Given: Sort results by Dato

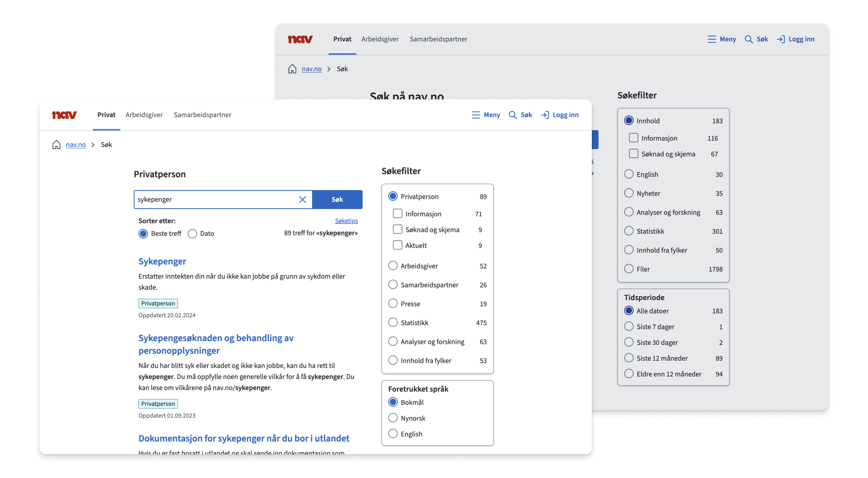Looking at the screenshot, I should (x=193, y=233).
